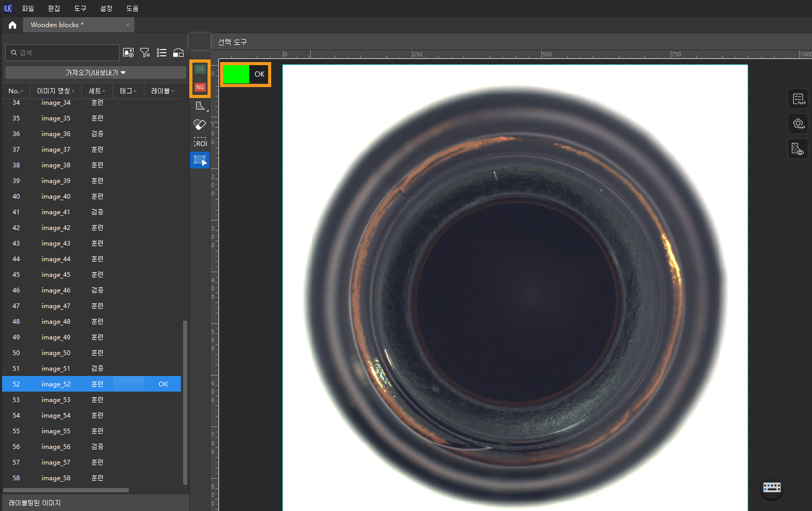Open the 설정 menu

(106, 8)
